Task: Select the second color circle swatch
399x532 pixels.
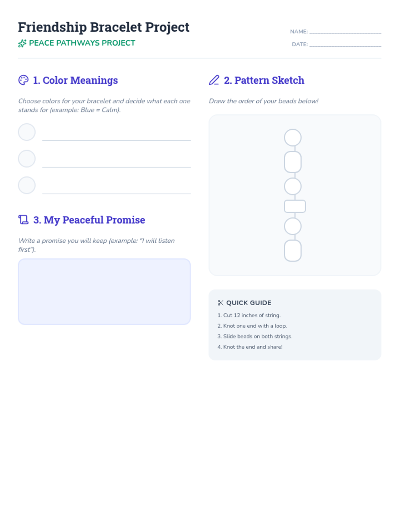Action: tap(27, 159)
